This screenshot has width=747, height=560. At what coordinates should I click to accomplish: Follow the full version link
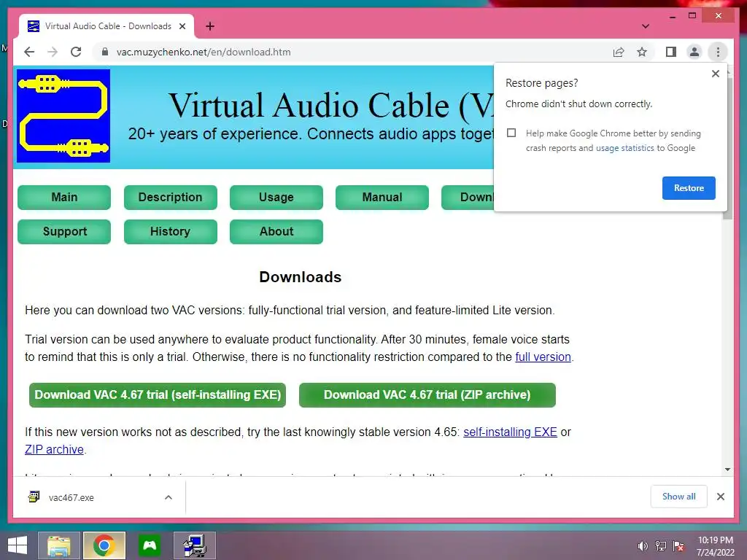pos(543,357)
